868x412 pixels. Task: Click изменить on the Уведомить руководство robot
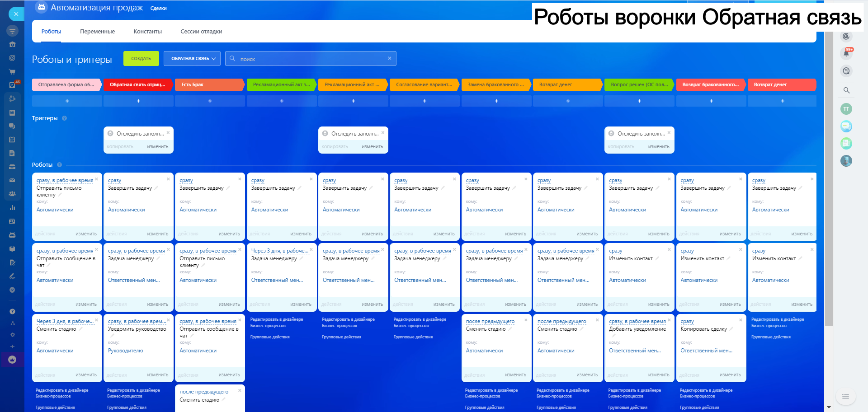157,375
